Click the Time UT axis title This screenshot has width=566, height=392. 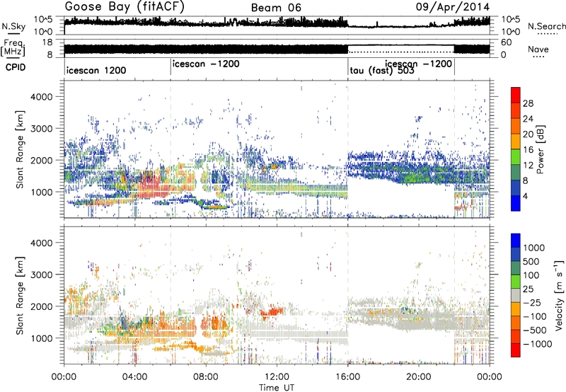click(x=277, y=388)
